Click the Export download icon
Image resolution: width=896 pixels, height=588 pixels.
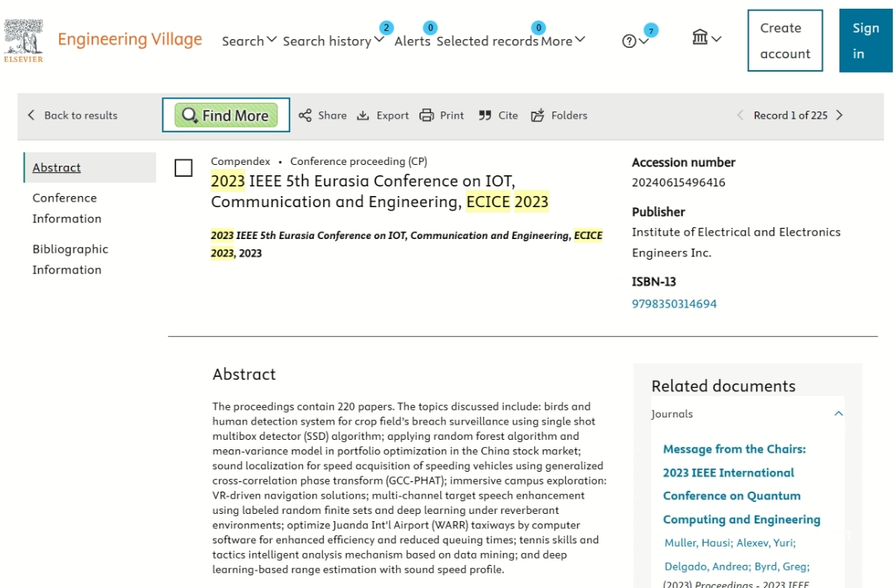363,116
